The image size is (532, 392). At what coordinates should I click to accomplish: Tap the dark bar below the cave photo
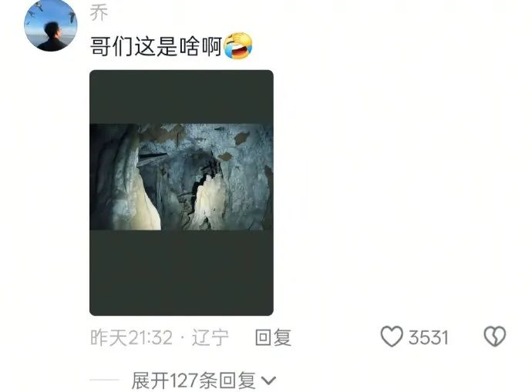click(x=181, y=273)
